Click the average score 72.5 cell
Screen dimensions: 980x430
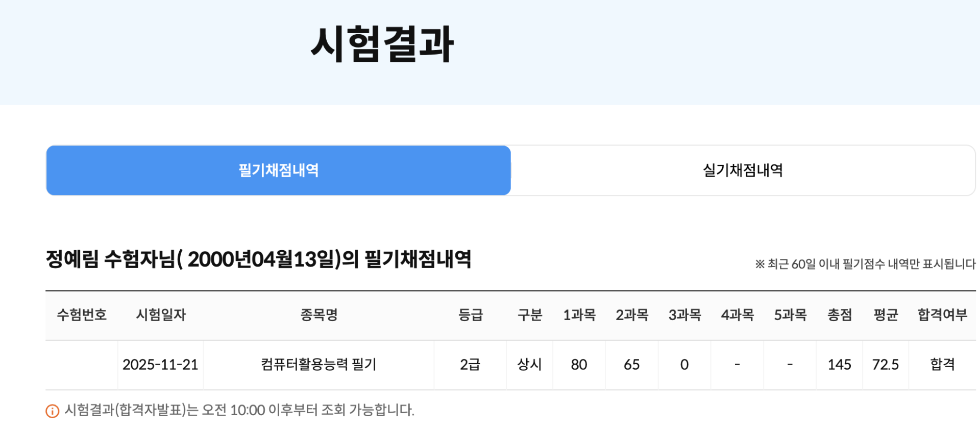tap(886, 365)
